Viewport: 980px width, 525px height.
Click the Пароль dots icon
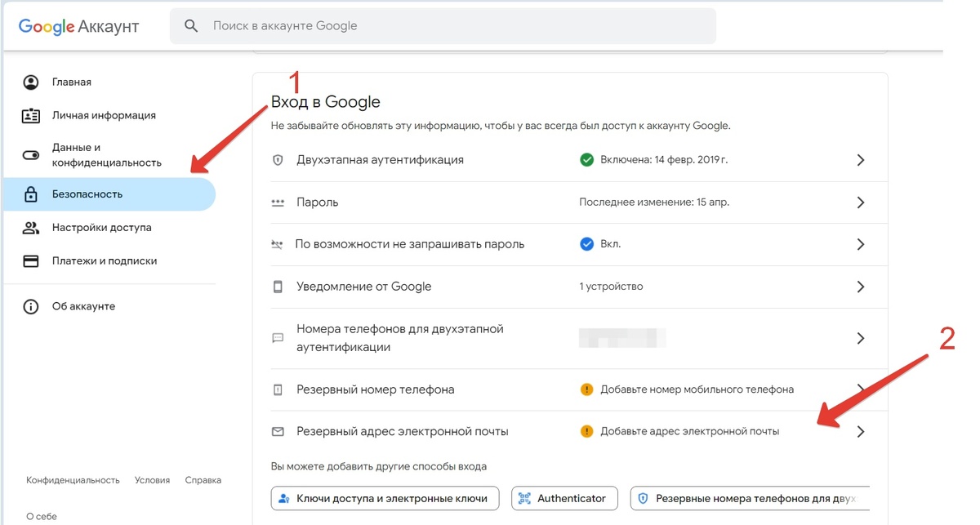point(278,202)
